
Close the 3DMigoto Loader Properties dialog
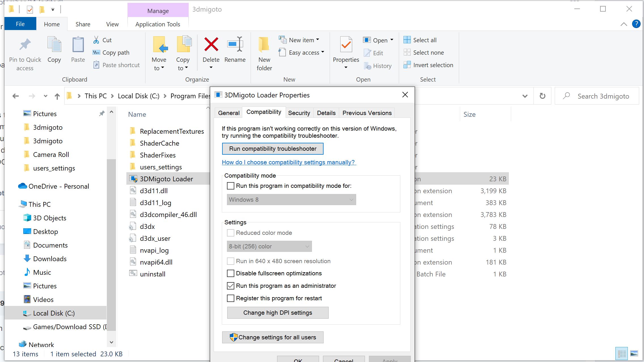405,95
